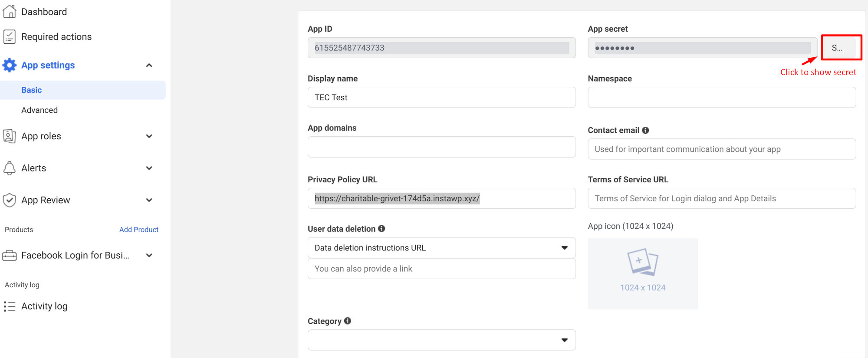Click the Required actions checklist icon
The image size is (868, 358).
click(x=10, y=37)
